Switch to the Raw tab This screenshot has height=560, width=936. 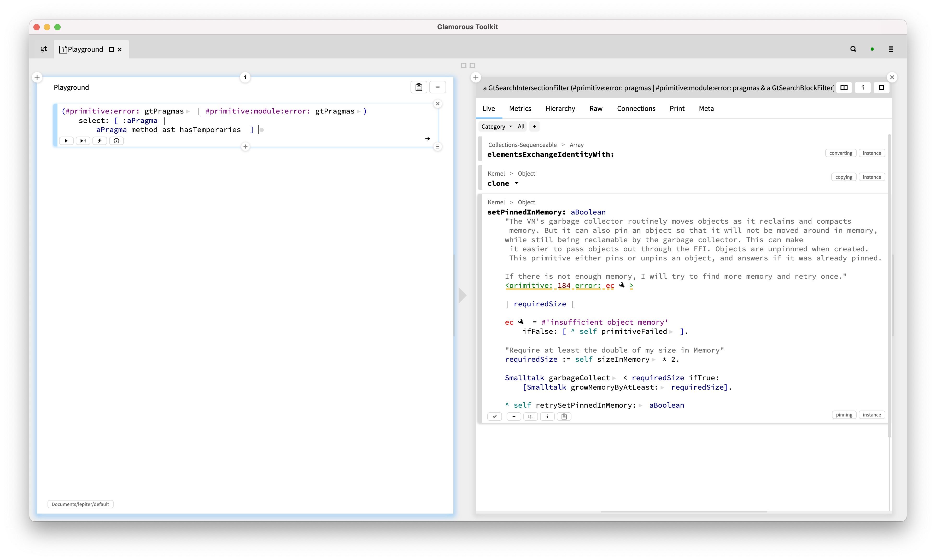tap(595, 108)
